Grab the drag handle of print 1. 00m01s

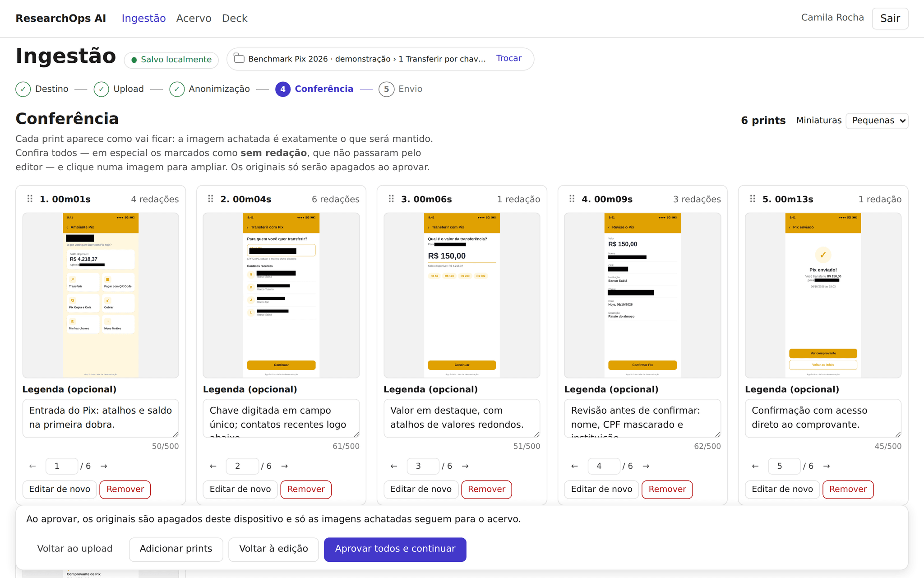click(30, 199)
